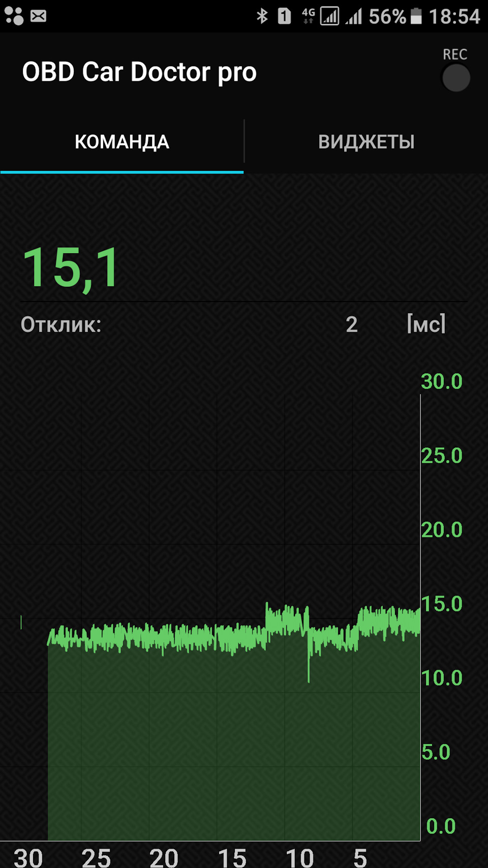Tap the 5.0 y-axis label
This screenshot has width=488, height=868.
[436, 752]
